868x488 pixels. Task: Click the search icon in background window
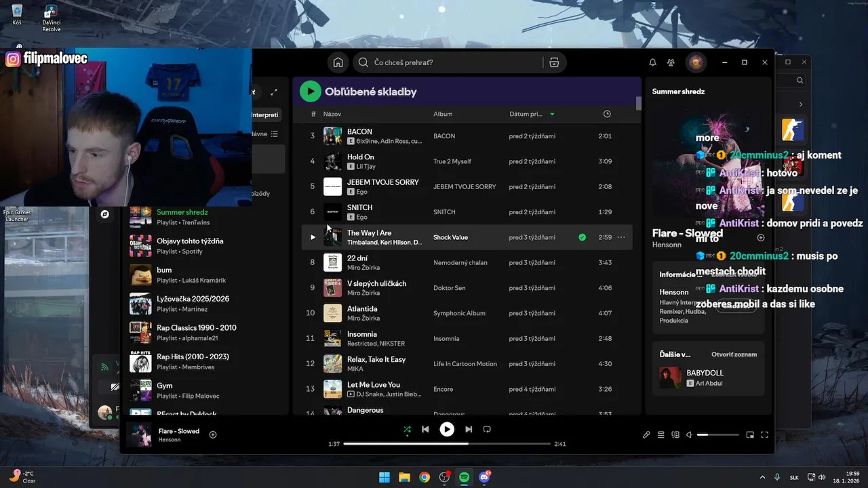tap(800, 80)
